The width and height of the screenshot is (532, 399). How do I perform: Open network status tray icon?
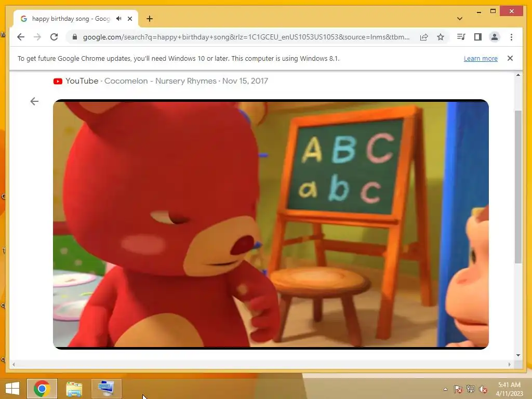click(470, 389)
